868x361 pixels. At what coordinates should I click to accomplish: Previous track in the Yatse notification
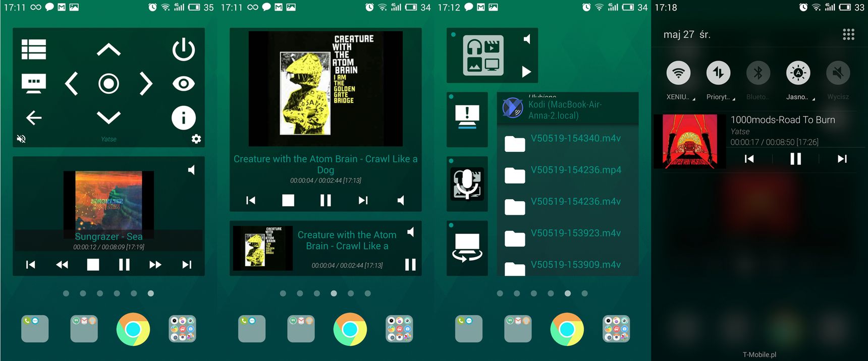(749, 159)
